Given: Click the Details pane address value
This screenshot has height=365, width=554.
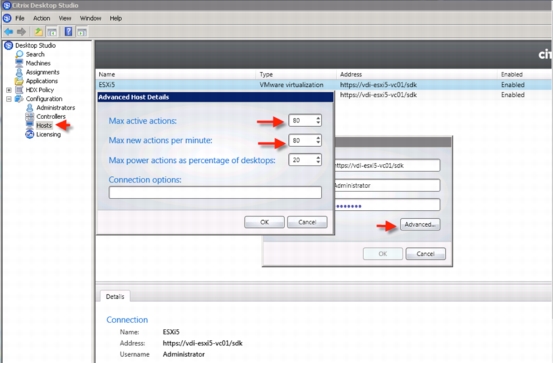Looking at the screenshot, I should 202,343.
